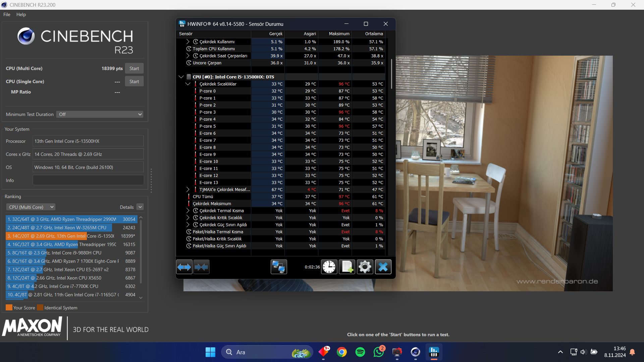This screenshot has height=362, width=644.
Task: Open the File menu
Action: tap(7, 14)
